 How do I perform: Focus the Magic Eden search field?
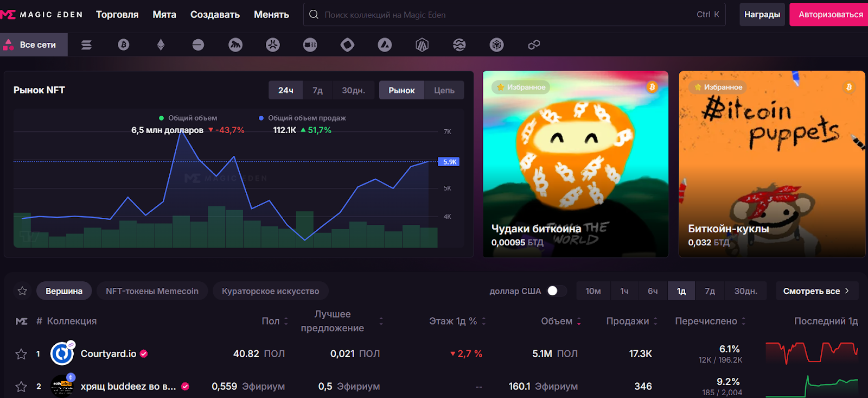pyautogui.click(x=515, y=15)
